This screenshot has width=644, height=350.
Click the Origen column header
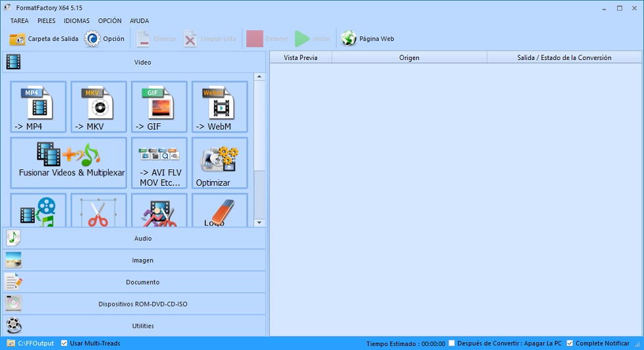pos(409,57)
